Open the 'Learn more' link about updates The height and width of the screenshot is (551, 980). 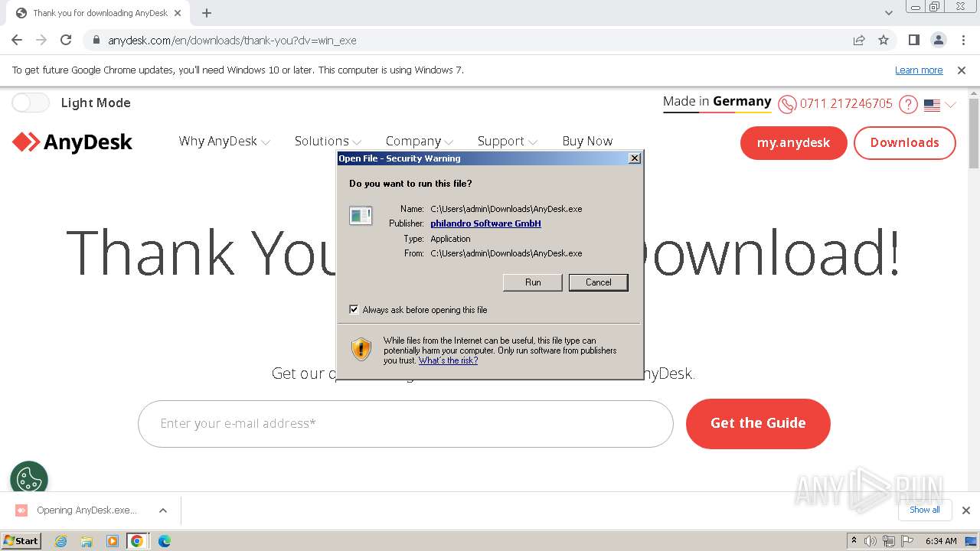tap(919, 70)
